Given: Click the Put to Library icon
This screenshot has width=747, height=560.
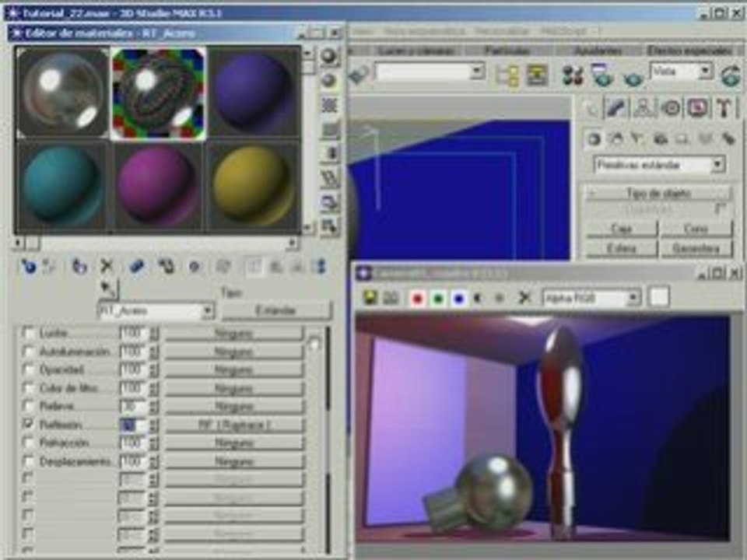Looking at the screenshot, I should (x=167, y=266).
